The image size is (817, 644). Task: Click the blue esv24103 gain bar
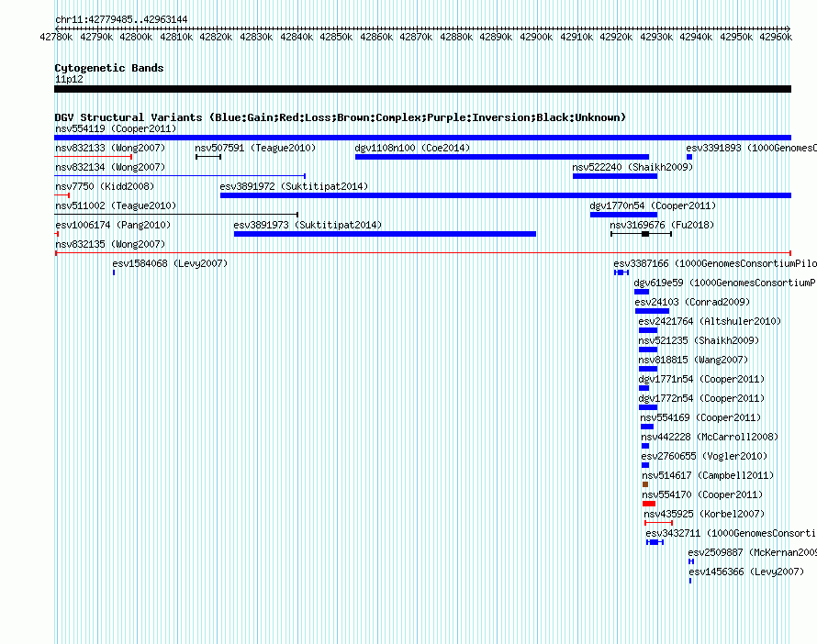[652, 311]
